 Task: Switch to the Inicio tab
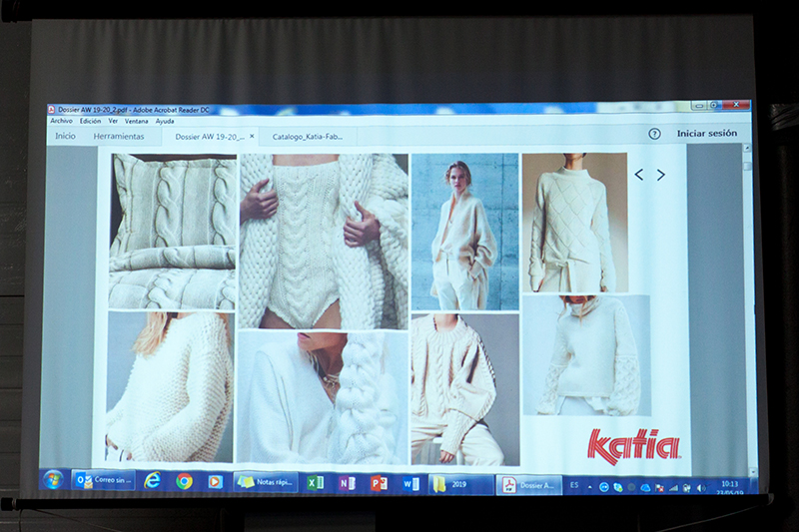pos(65,136)
